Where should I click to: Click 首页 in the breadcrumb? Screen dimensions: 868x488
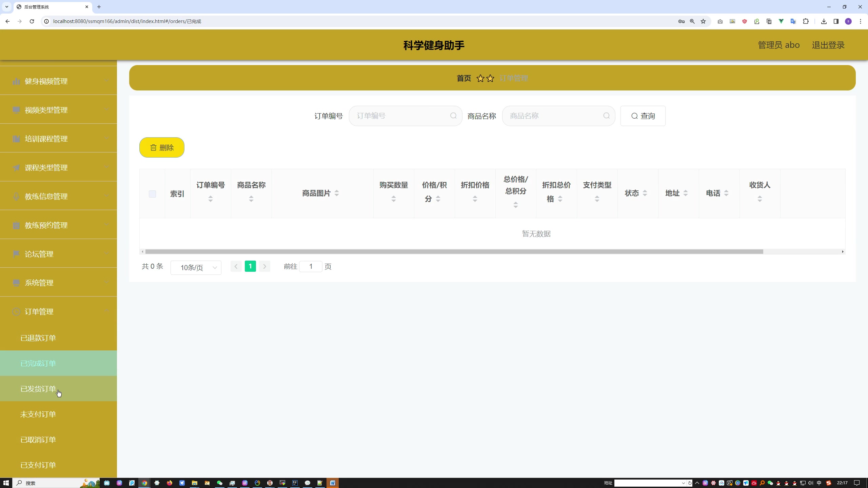pos(464,78)
